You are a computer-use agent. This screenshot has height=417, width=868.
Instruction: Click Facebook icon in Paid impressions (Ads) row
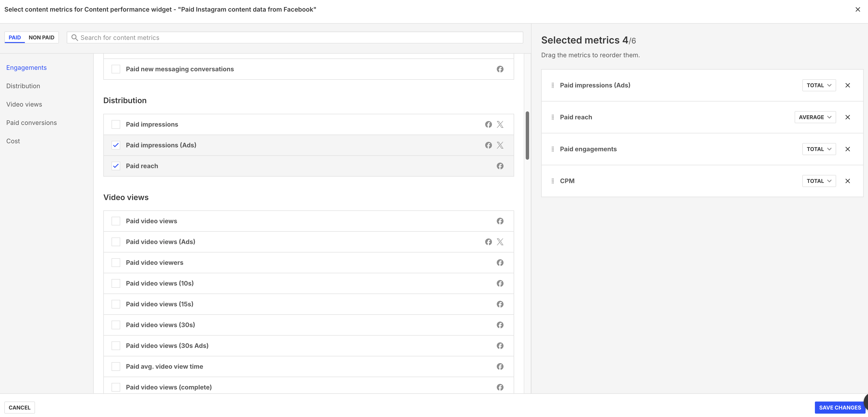pyautogui.click(x=488, y=145)
